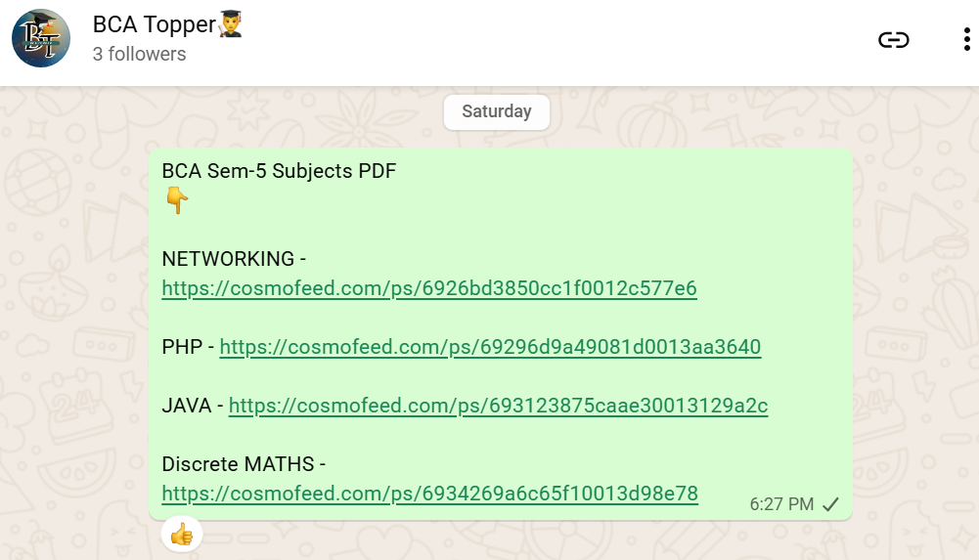
Task: Open the NETWORKING cosmofeed PDF link
Action: (x=428, y=288)
